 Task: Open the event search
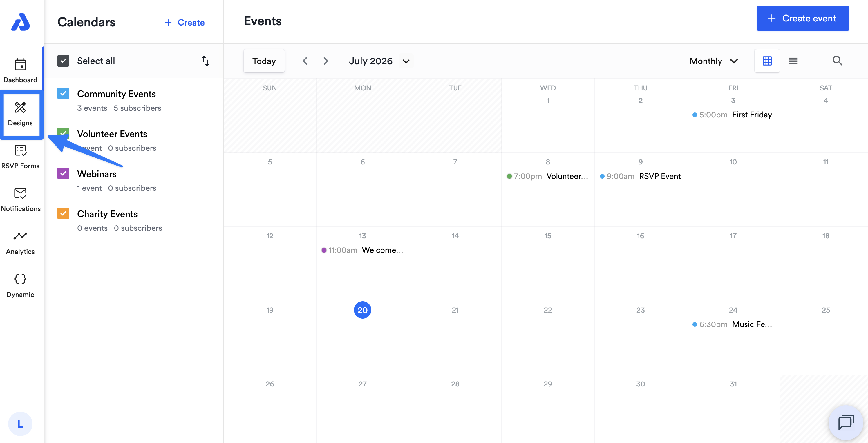point(837,61)
